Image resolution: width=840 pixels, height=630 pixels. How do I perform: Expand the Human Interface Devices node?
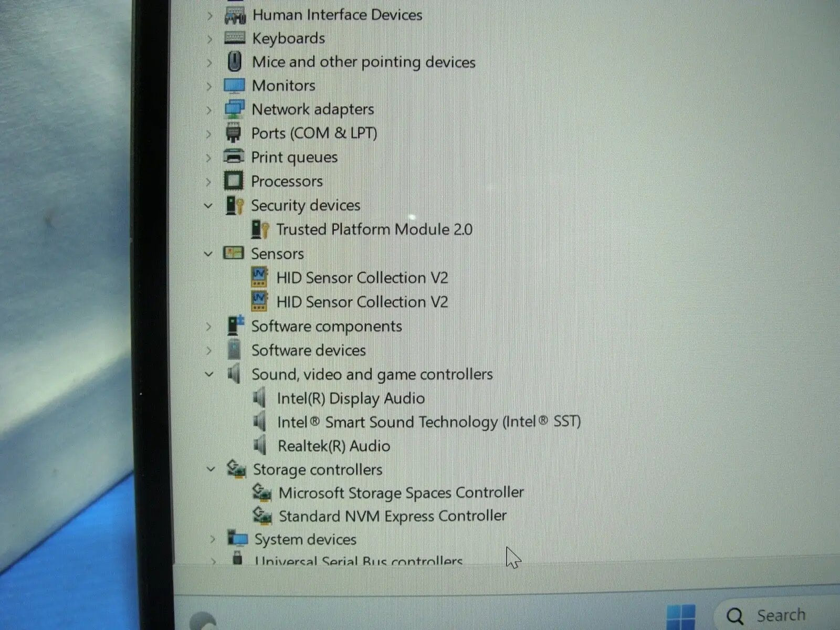[x=210, y=16]
